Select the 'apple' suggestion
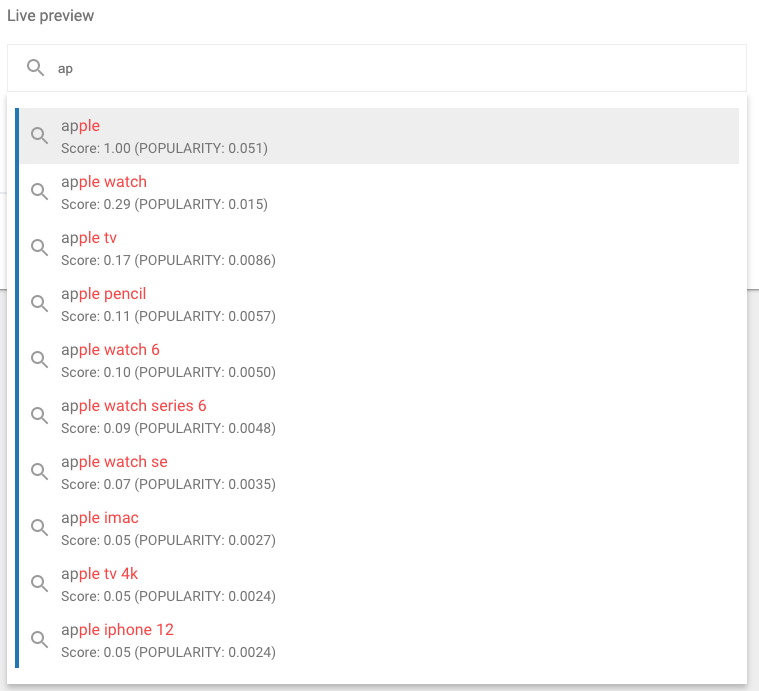This screenshot has height=691, width=759. pyautogui.click(x=379, y=136)
